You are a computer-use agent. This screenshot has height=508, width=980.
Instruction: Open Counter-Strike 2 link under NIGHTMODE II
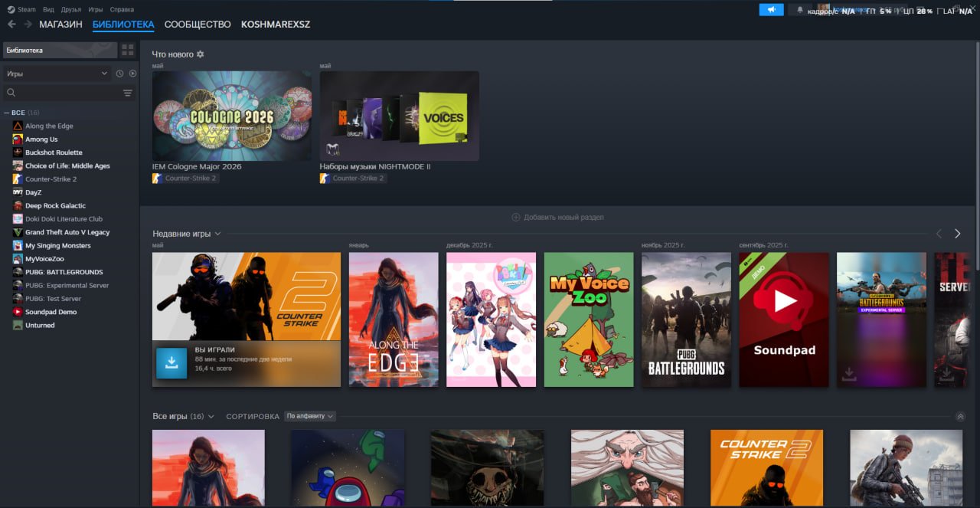pos(353,179)
